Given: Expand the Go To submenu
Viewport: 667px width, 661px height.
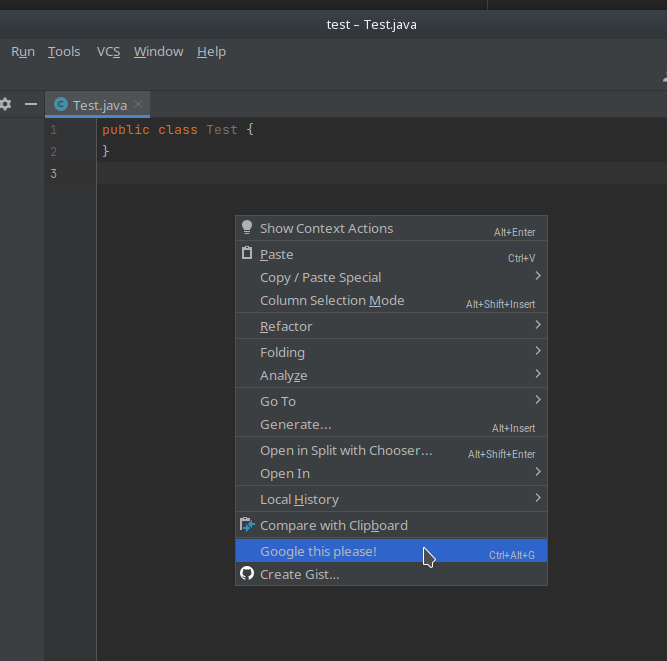Looking at the screenshot, I should pos(391,401).
